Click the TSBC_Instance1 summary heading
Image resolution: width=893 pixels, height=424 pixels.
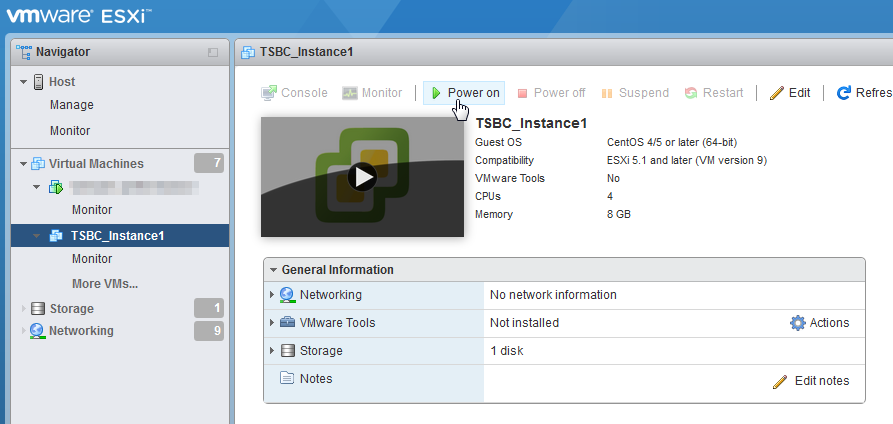[x=531, y=123]
